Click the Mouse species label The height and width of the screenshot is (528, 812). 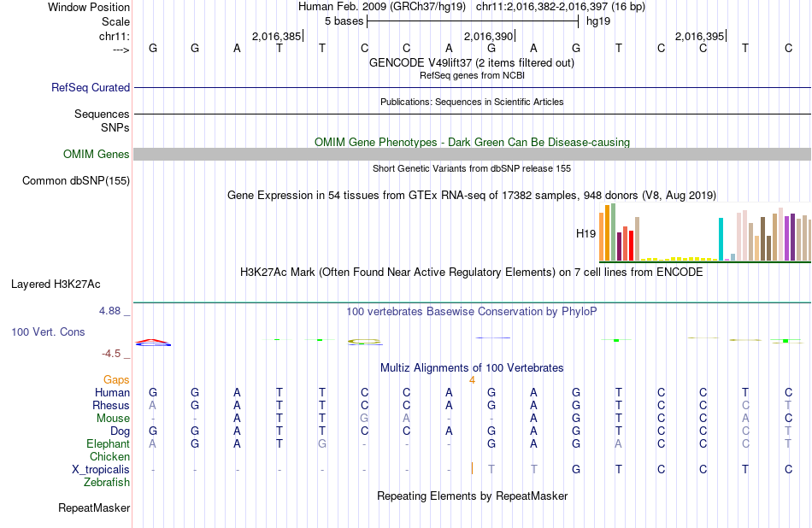tap(113, 419)
